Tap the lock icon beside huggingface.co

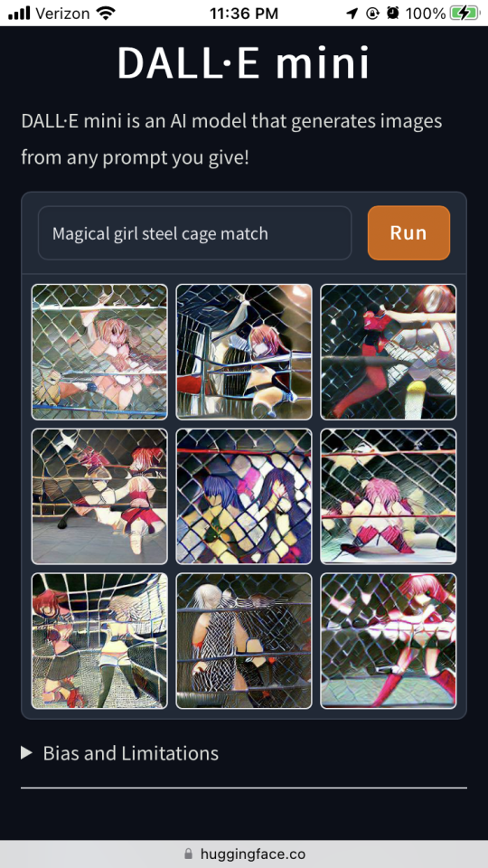coord(189,854)
